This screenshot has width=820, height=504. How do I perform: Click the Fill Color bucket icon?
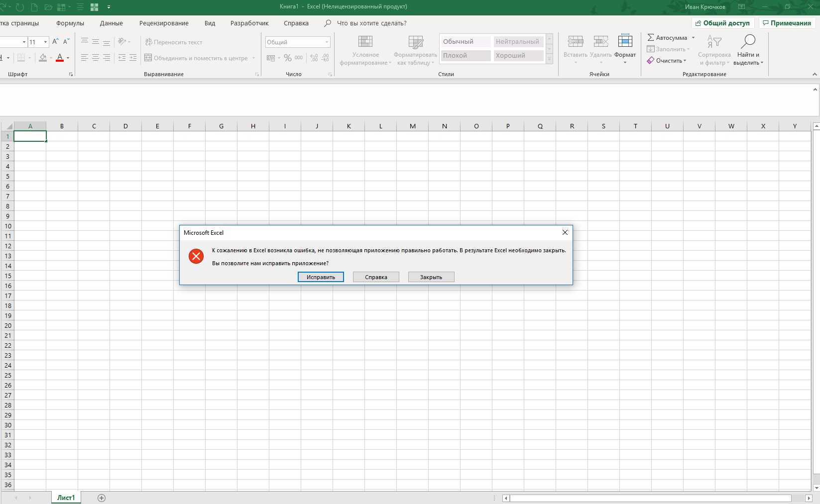[x=43, y=58]
